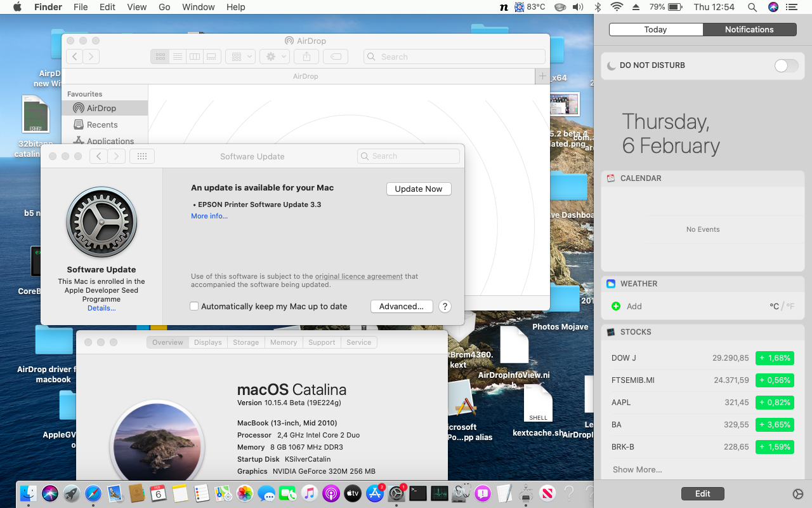The height and width of the screenshot is (508, 812).
Task: Launch Siri from the Dock
Action: click(50, 493)
